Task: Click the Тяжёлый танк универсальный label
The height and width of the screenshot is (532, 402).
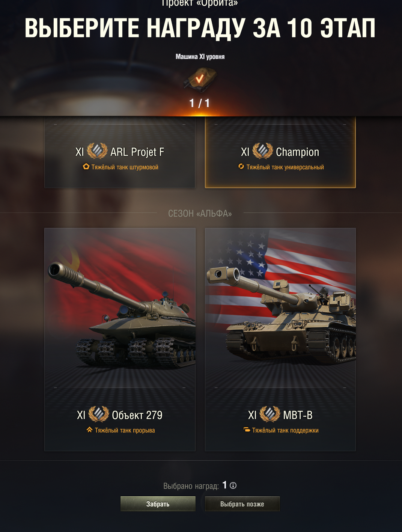Action: pos(285,167)
